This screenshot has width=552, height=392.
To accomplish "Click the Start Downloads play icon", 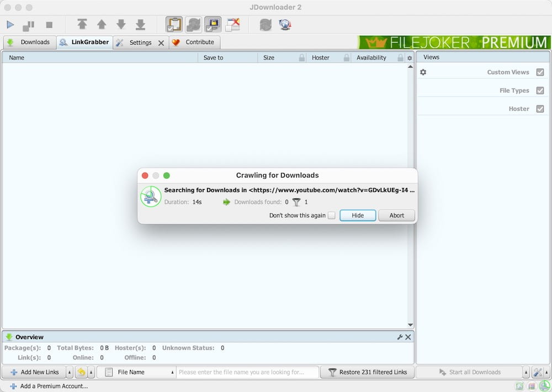I will pos(10,25).
